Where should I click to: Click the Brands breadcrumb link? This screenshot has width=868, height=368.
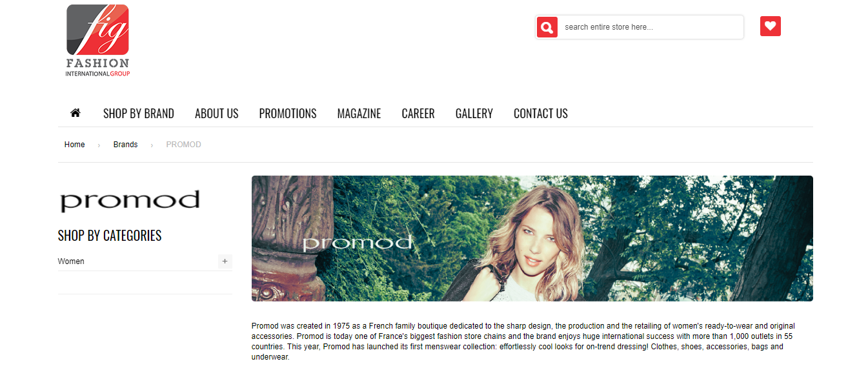coord(125,145)
